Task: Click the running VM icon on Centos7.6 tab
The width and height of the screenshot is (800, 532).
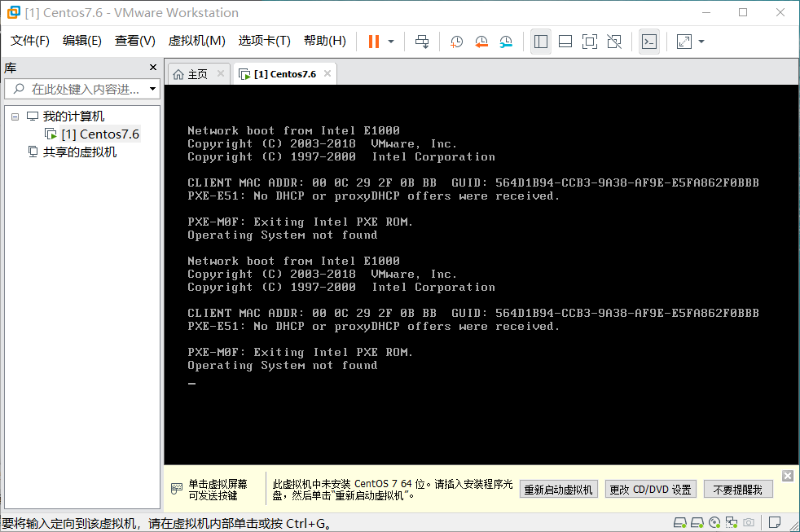Action: click(x=244, y=74)
